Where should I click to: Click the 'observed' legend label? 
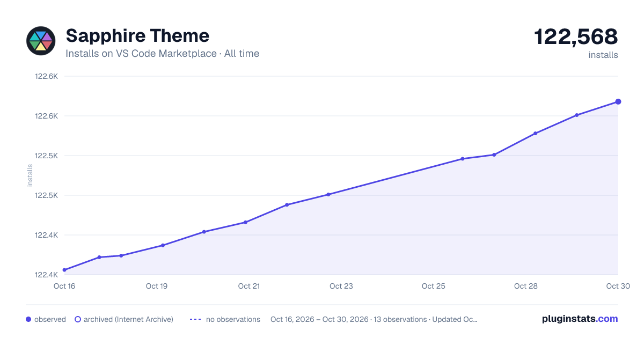[50, 319]
